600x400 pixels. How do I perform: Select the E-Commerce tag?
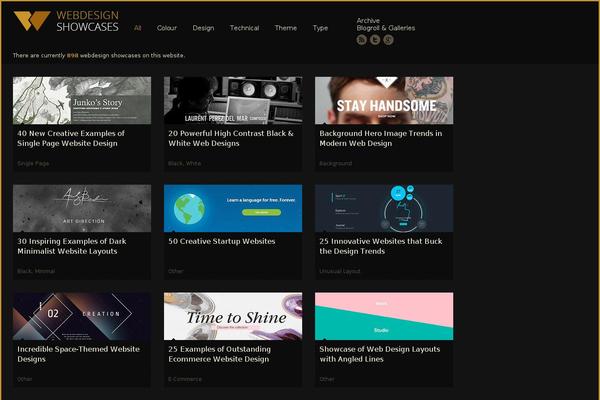coord(185,379)
